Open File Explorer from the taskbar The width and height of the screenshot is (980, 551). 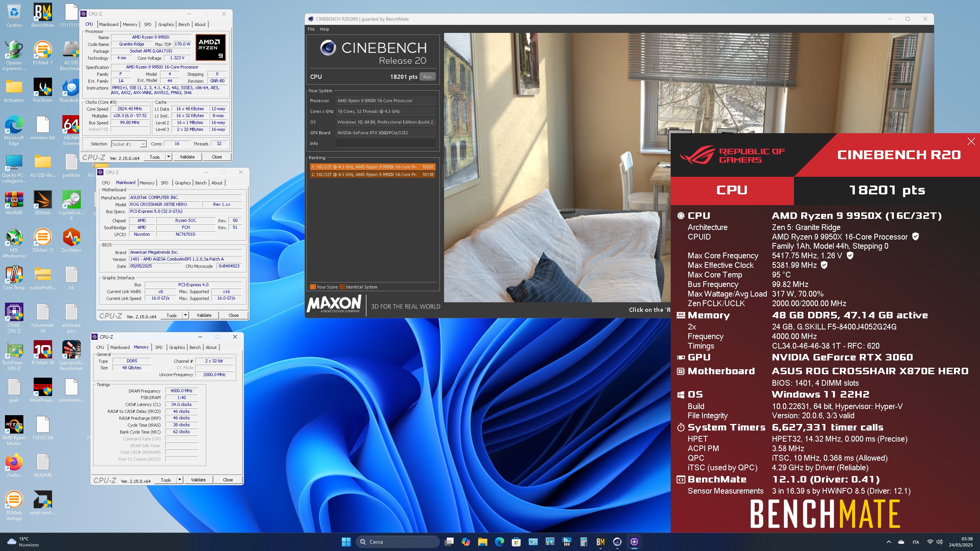tap(482, 542)
